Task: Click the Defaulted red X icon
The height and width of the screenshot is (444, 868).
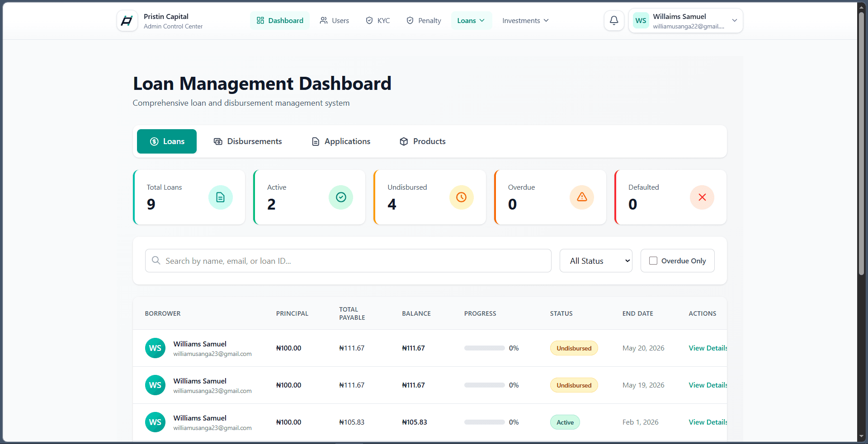Action: pyautogui.click(x=702, y=197)
